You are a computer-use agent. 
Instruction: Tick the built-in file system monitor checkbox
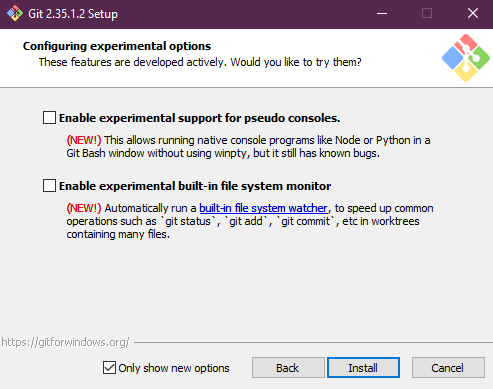pyautogui.click(x=49, y=185)
